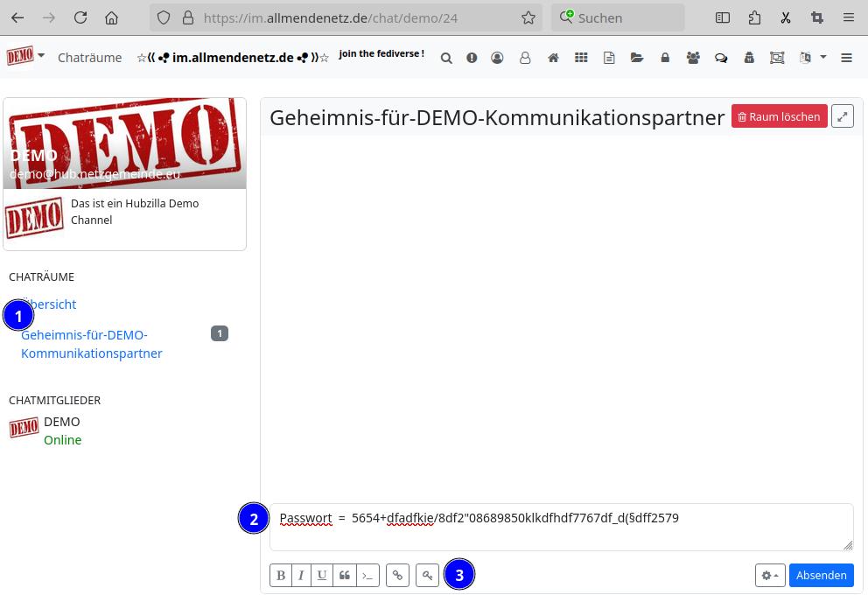Open the home icon in the navbar
The height and width of the screenshot is (595, 868).
(x=553, y=58)
